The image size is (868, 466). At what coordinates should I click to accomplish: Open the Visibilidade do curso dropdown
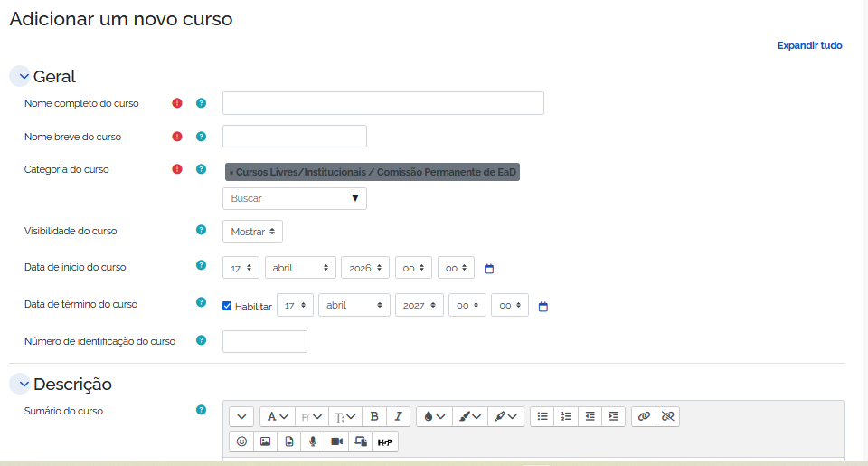[x=252, y=232]
